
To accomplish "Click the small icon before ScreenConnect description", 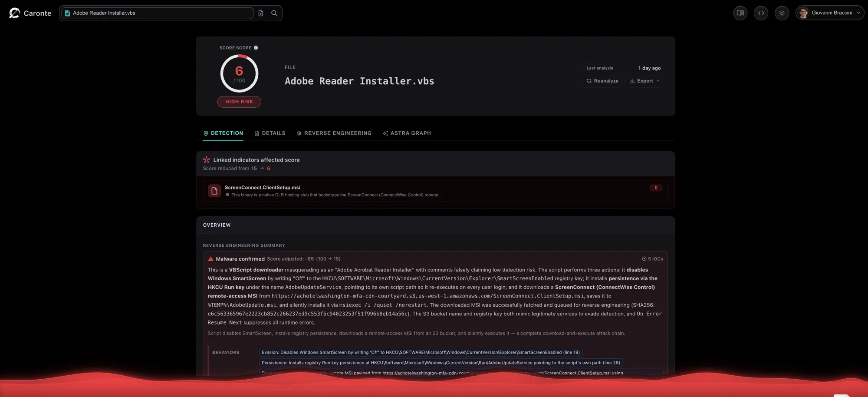I will (227, 195).
